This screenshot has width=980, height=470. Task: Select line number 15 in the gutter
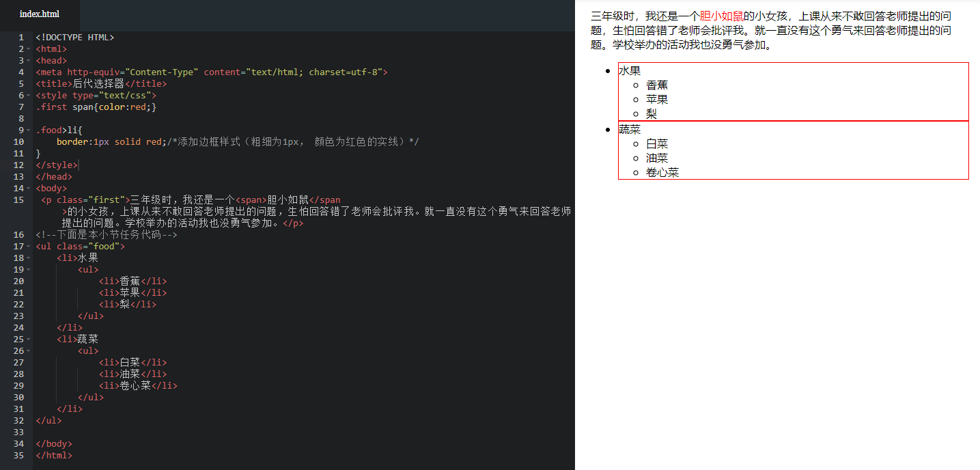[x=18, y=199]
